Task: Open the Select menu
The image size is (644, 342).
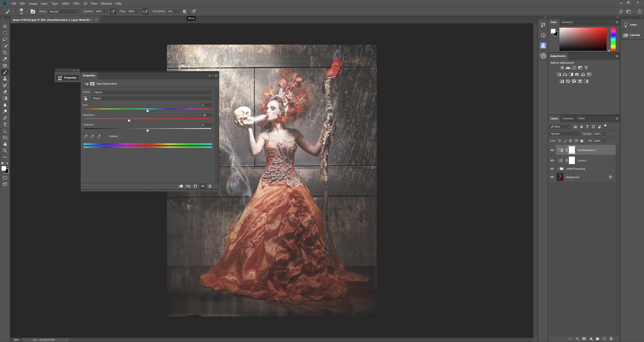Action: tap(65, 4)
